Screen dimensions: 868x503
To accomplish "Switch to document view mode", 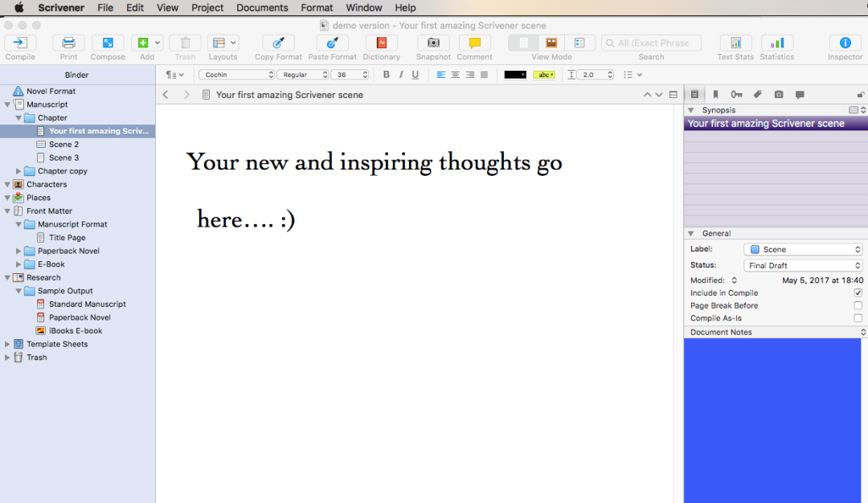I will pos(523,43).
